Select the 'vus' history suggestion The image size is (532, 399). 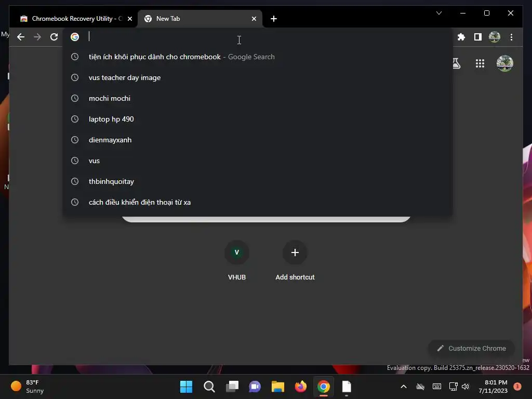pos(258,161)
